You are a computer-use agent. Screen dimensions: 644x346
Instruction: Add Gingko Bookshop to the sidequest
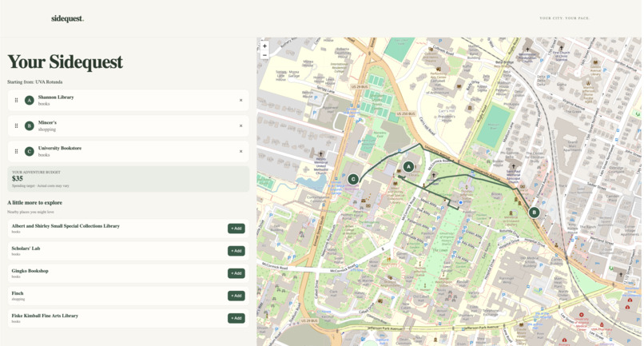[x=237, y=273]
